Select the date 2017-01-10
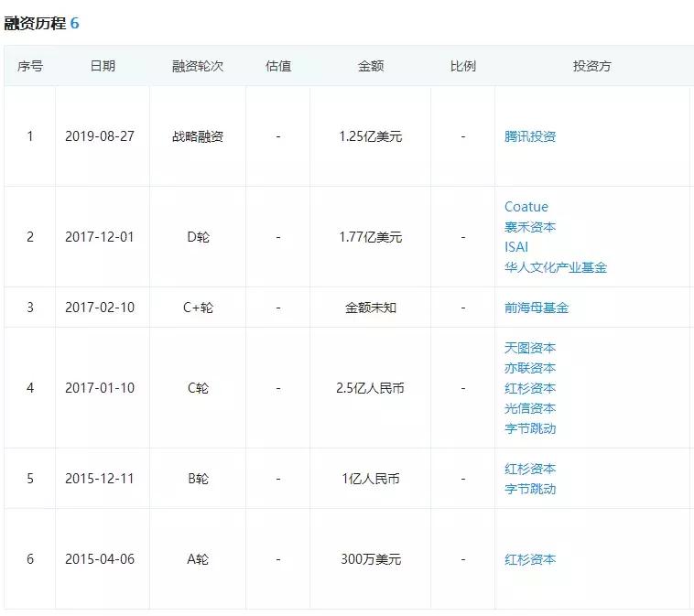The width and height of the screenshot is (694, 616). pos(100,388)
